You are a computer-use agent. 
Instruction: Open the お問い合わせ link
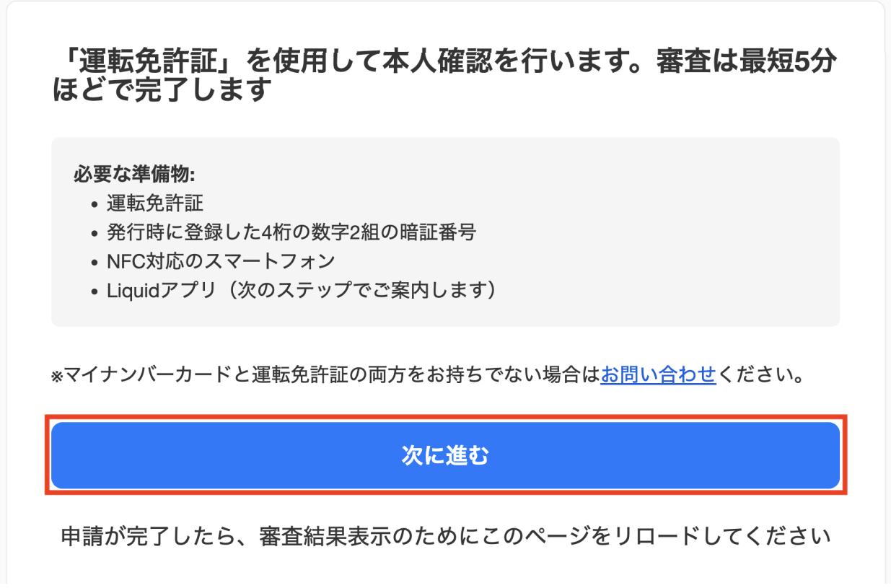(x=658, y=375)
